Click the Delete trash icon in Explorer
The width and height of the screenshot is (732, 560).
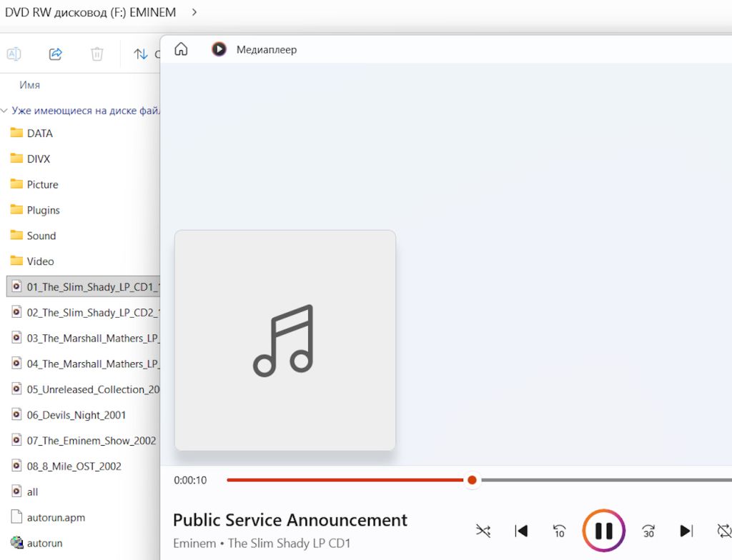(97, 54)
